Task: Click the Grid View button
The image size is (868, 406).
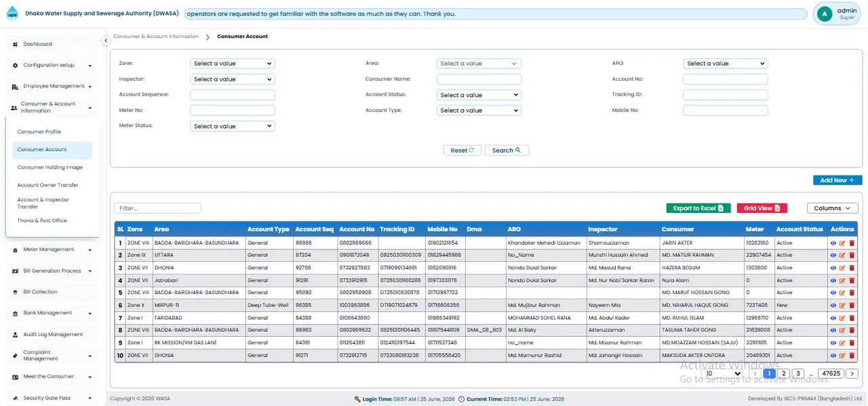Action: pos(762,208)
